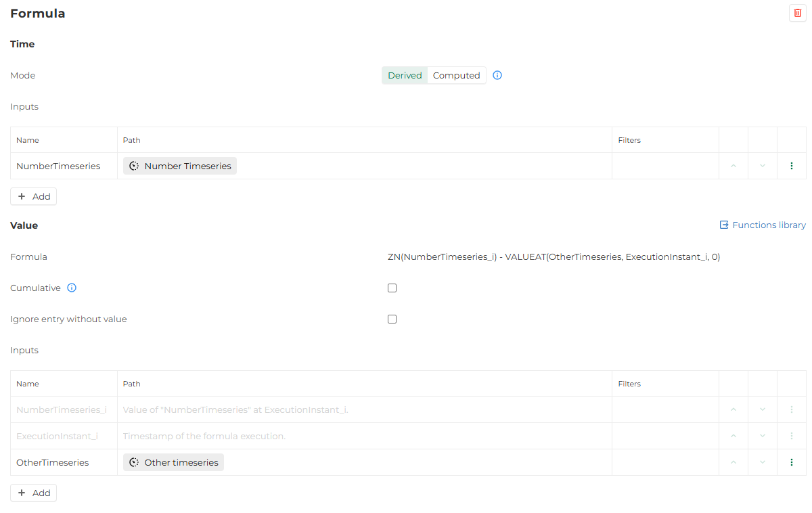Open three-dot menu for NumberTimeseries row
Image resolution: width=812 pixels, height=513 pixels.
(x=792, y=166)
